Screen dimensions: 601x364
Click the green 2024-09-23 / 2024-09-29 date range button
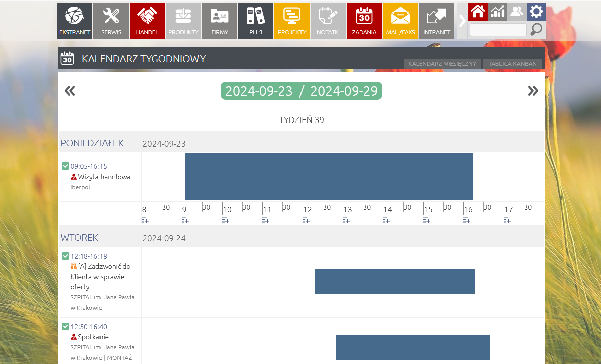tap(301, 91)
